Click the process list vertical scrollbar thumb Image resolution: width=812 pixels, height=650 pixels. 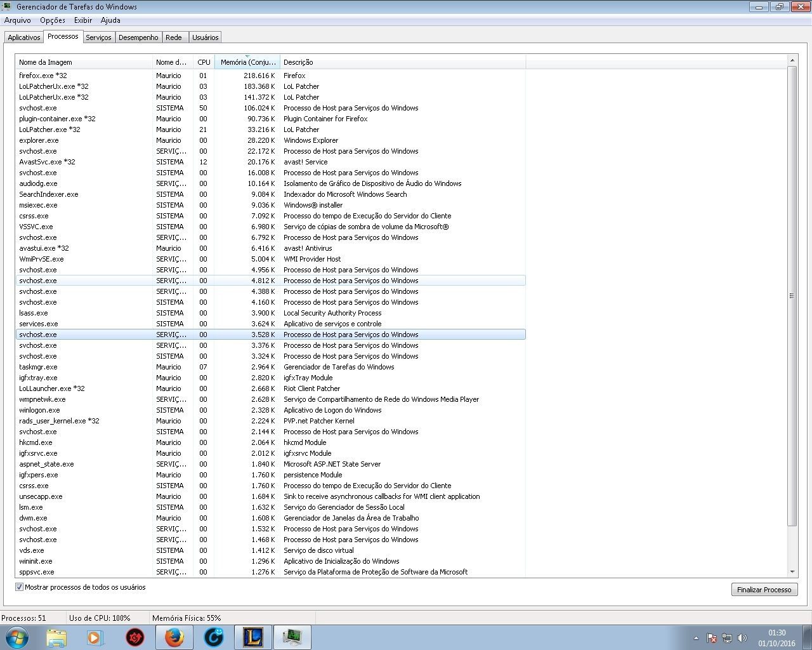(x=792, y=296)
